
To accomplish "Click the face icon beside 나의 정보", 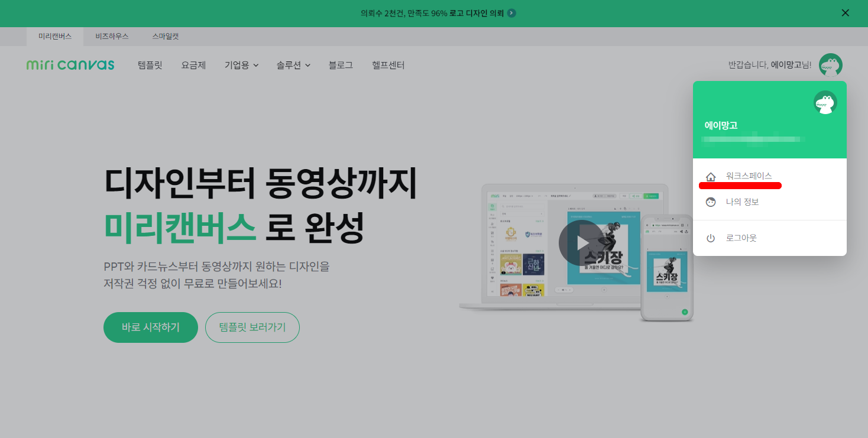I will point(711,202).
